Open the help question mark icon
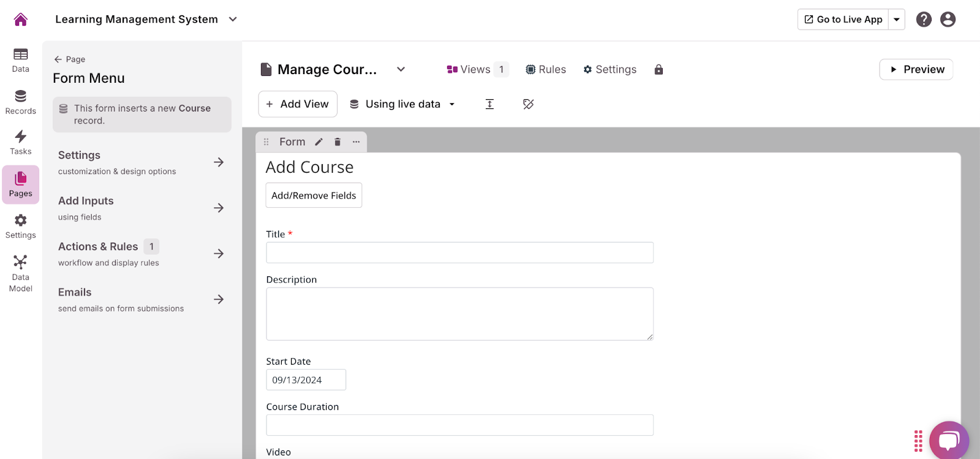This screenshot has width=980, height=459. pos(924,20)
